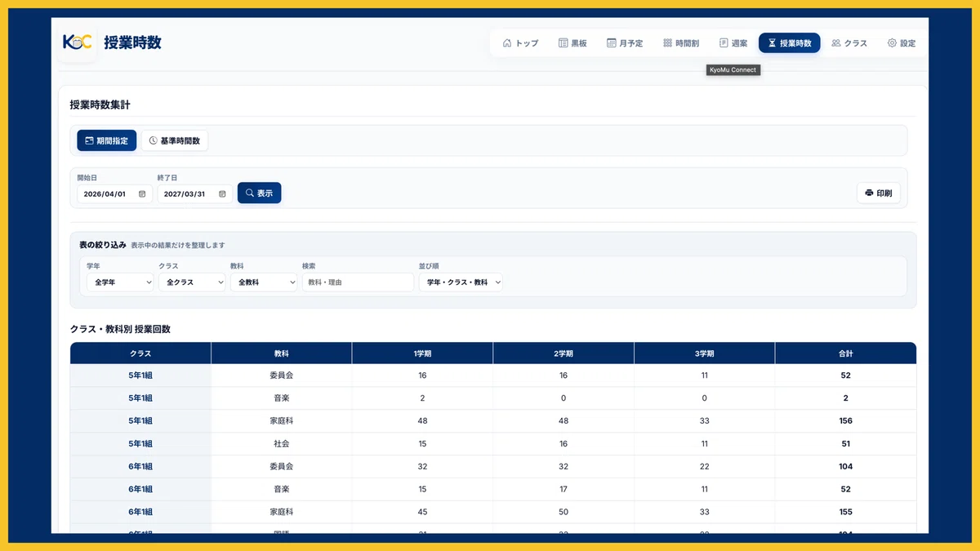Open the 並び順 sort dropdown
Screen dimensions: 980x551
click(461, 282)
